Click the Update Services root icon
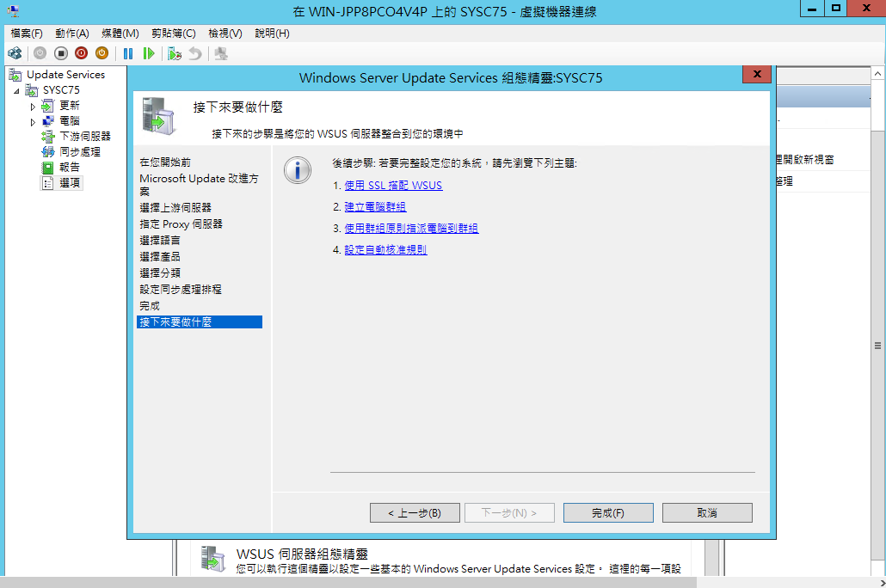The height and width of the screenshot is (588, 886). tap(15, 75)
